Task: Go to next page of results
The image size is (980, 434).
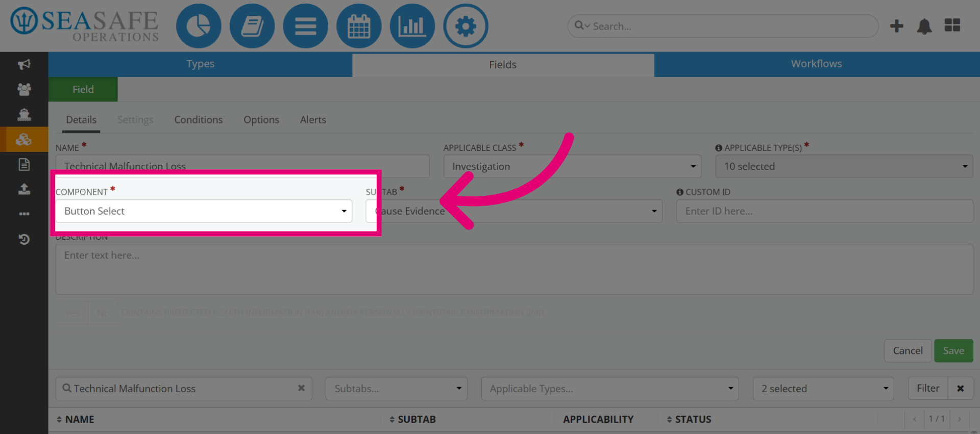Action: 960,419
